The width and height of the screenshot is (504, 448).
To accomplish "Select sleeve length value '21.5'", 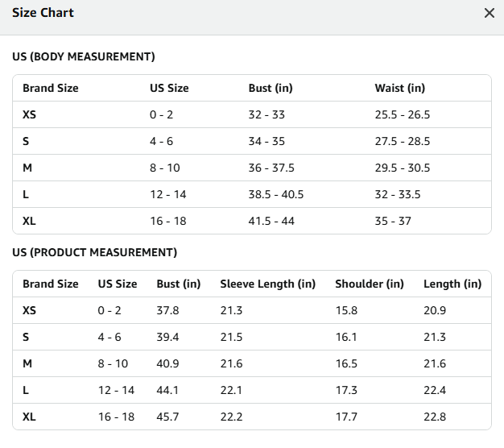I will [231, 337].
